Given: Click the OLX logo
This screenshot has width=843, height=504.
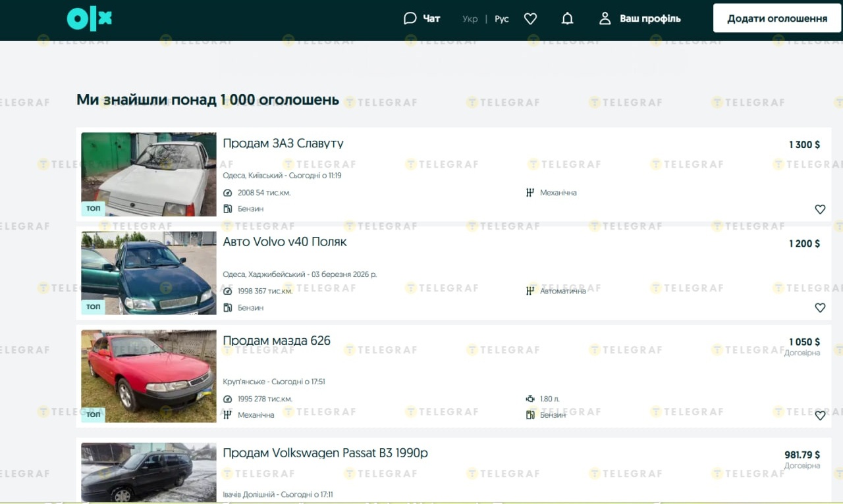Looking at the screenshot, I should (90, 19).
